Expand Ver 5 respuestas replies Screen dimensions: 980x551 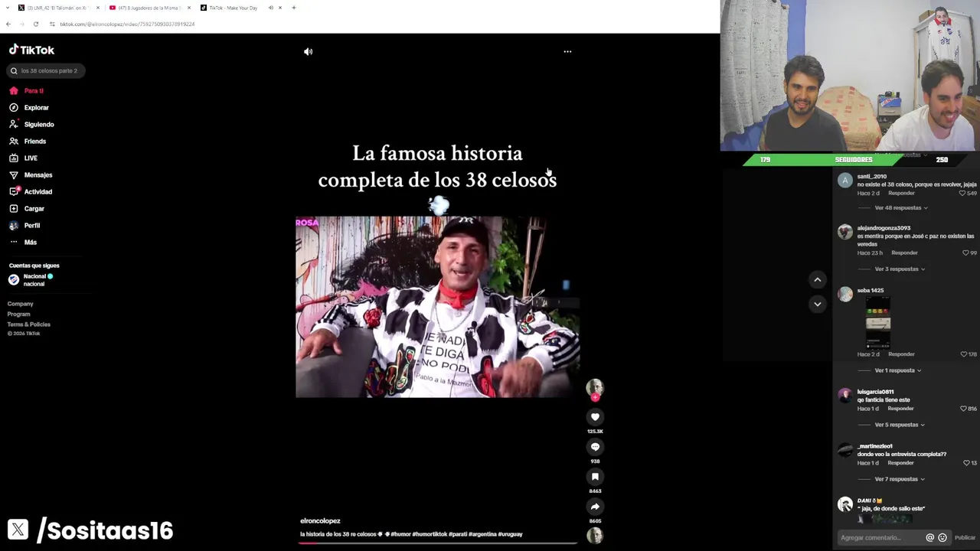pyautogui.click(x=900, y=425)
